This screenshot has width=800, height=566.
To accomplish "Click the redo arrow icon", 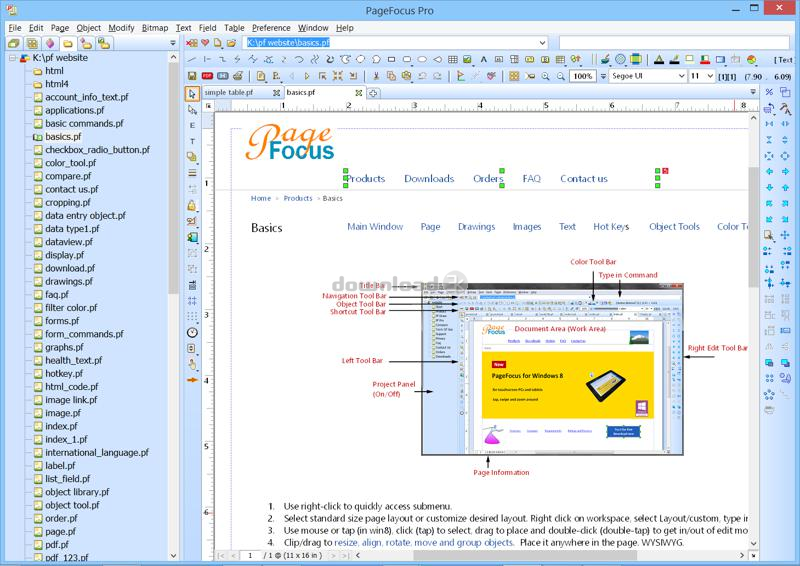I will (437, 76).
